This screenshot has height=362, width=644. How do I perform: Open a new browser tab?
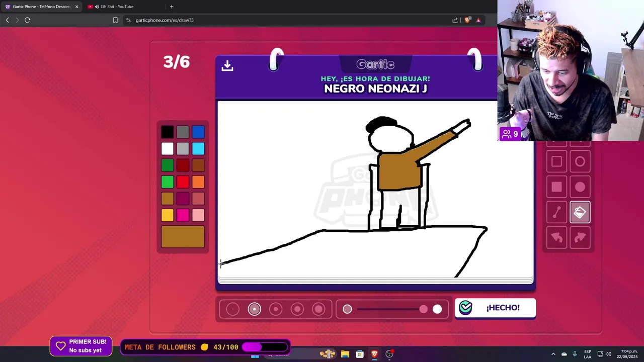[x=172, y=7]
